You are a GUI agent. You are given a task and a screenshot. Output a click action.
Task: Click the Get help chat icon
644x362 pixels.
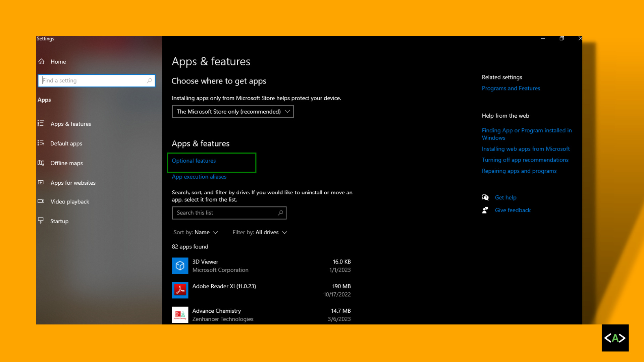485,197
